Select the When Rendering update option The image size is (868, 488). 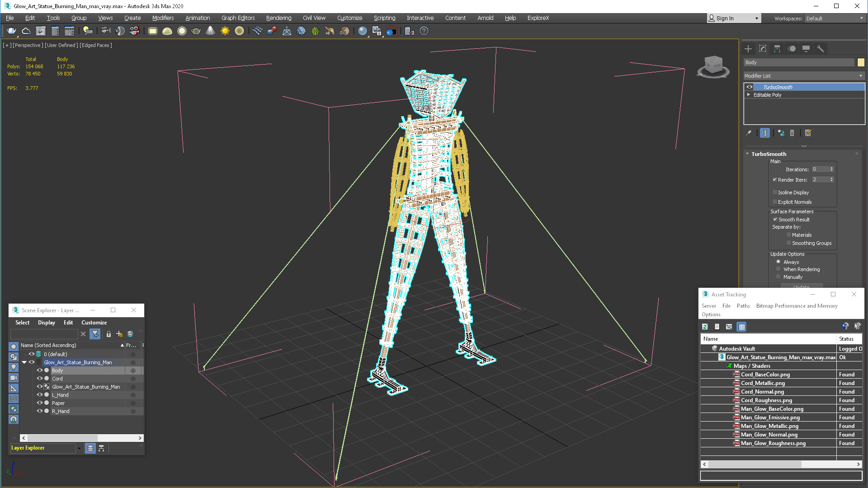point(778,269)
